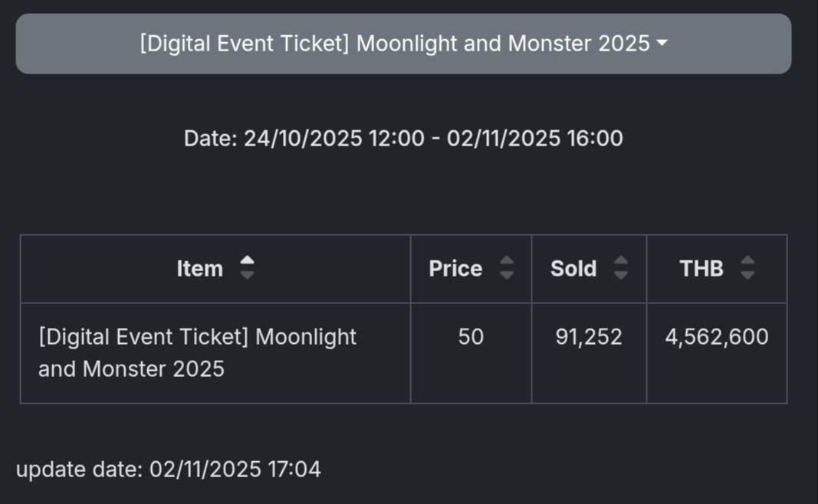Click the sort icon next to Price
This screenshot has width=818, height=504.
pyautogui.click(x=507, y=268)
